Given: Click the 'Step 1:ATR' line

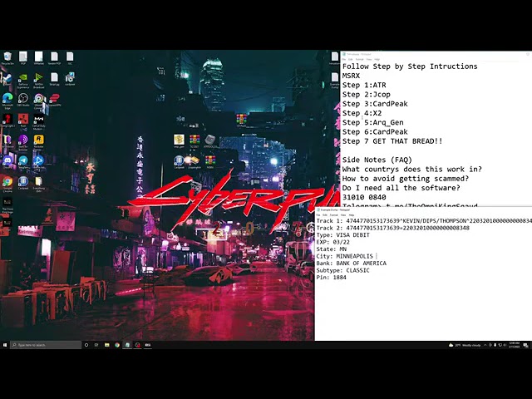Looking at the screenshot, I should point(364,85).
